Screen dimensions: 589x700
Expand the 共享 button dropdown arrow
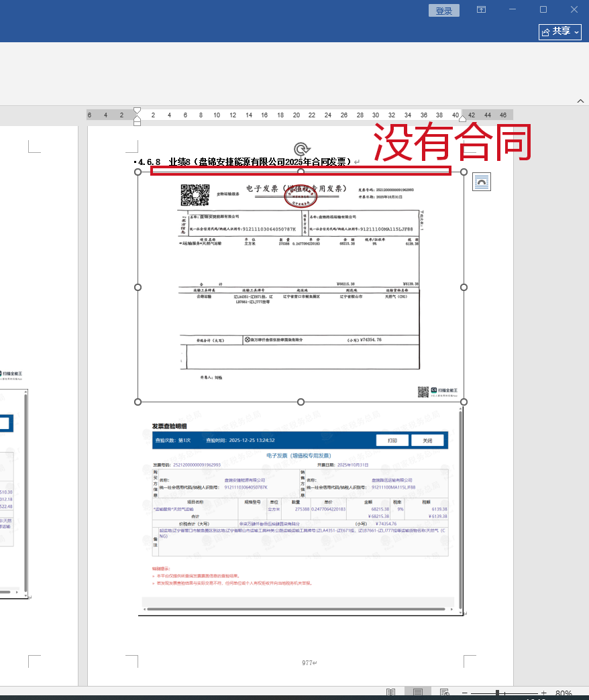click(576, 32)
